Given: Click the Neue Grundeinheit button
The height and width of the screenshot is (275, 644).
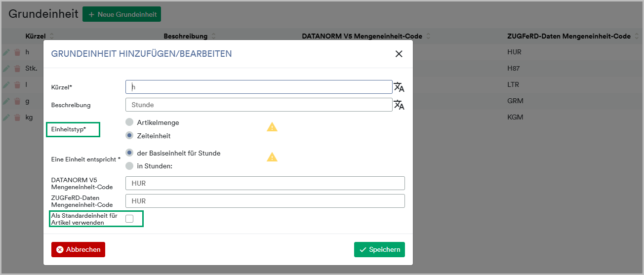Looking at the screenshot, I should point(121,14).
